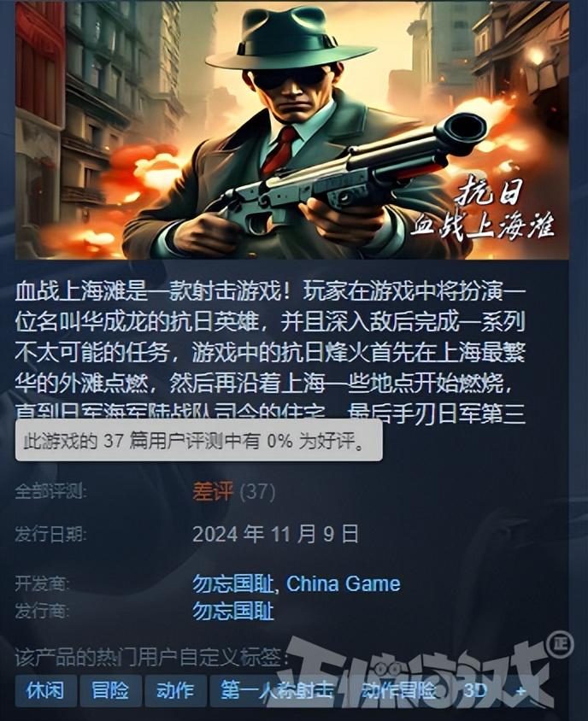588x721 pixels.
Task: Select the 冒险 tag
Action: [110, 690]
